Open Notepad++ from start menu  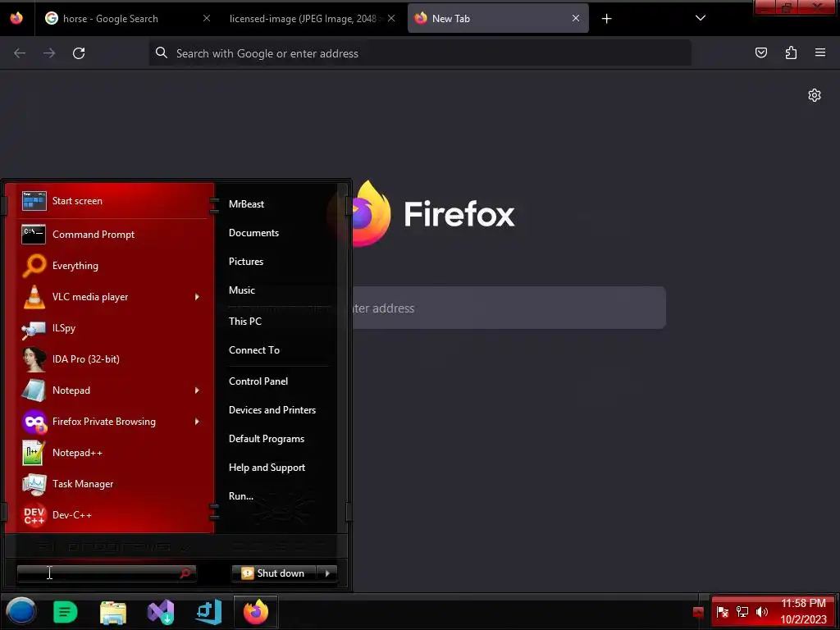pyautogui.click(x=112, y=453)
